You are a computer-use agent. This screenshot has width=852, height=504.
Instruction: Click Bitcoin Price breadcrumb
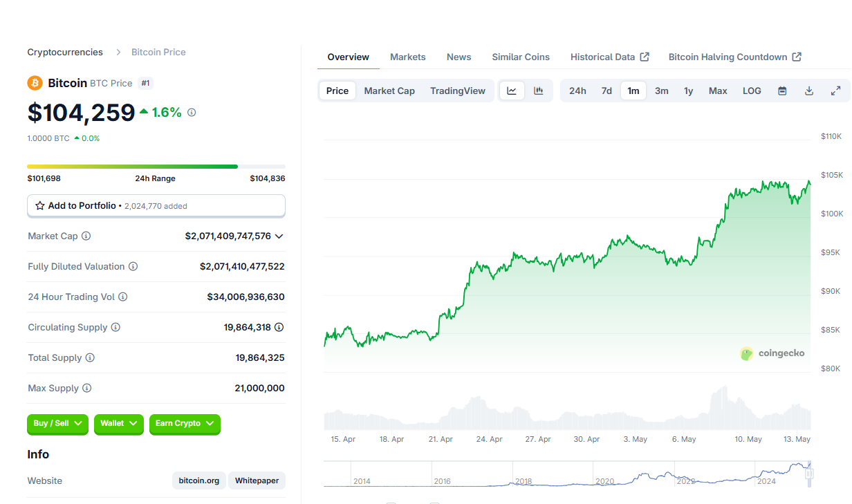tap(158, 53)
